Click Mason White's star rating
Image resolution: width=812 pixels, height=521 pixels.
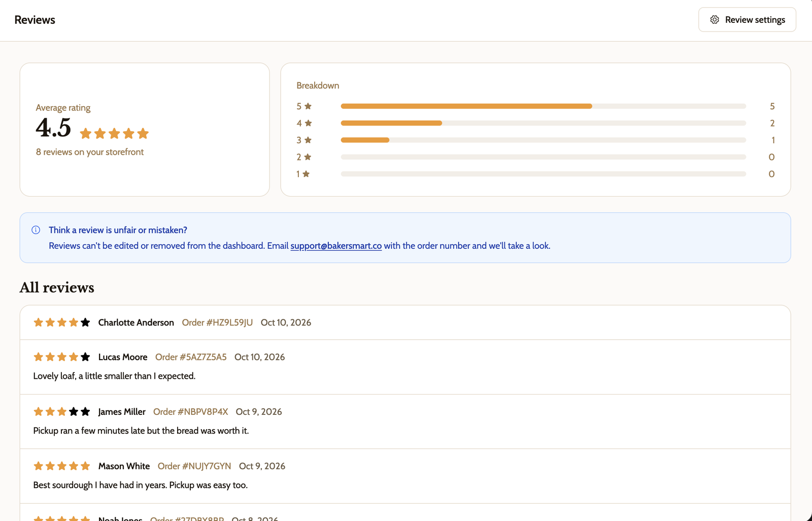(x=62, y=466)
